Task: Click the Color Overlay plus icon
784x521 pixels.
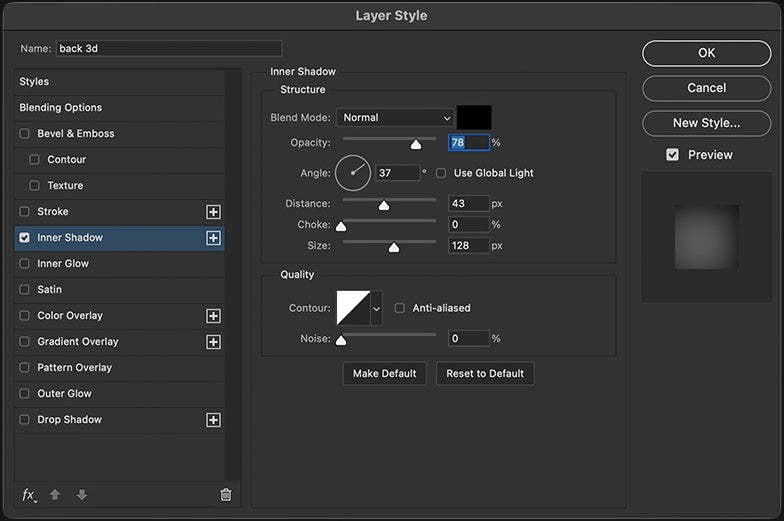Action: 214,316
